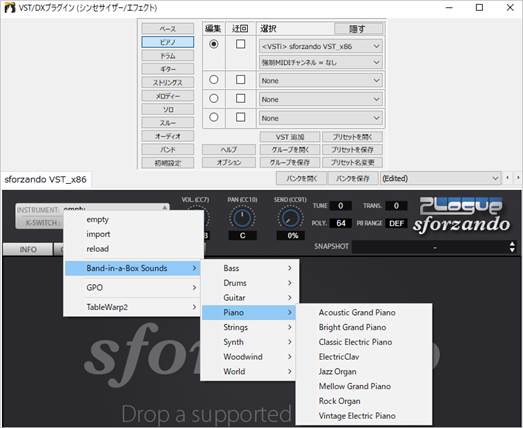This screenshot has width=523, height=428.
Task: Load Acoustic Grand Piano
Action: (x=364, y=313)
